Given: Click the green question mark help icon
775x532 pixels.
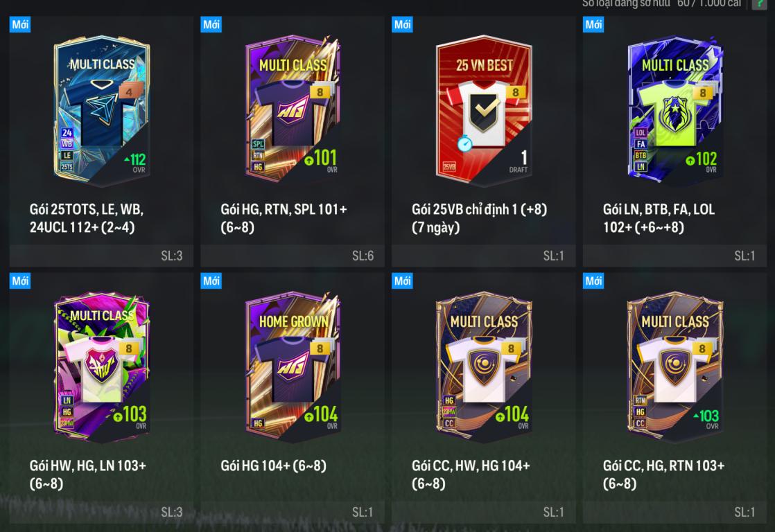Looking at the screenshot, I should pos(759,4).
